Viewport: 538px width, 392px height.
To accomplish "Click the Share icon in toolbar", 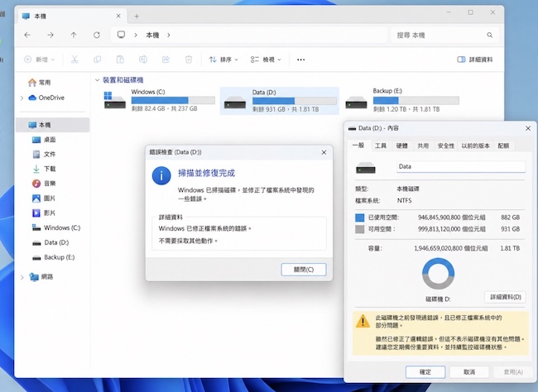I will 166,60.
